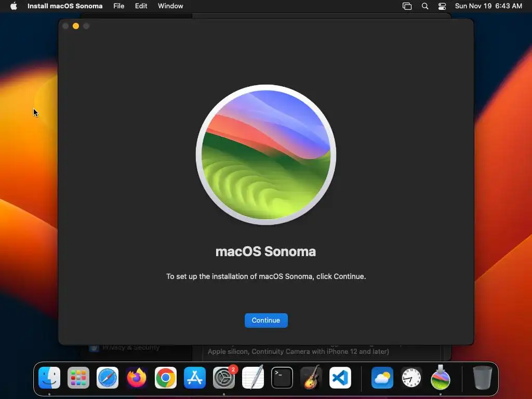Click the Continue button in installer
The image size is (532, 399).
pos(266,320)
